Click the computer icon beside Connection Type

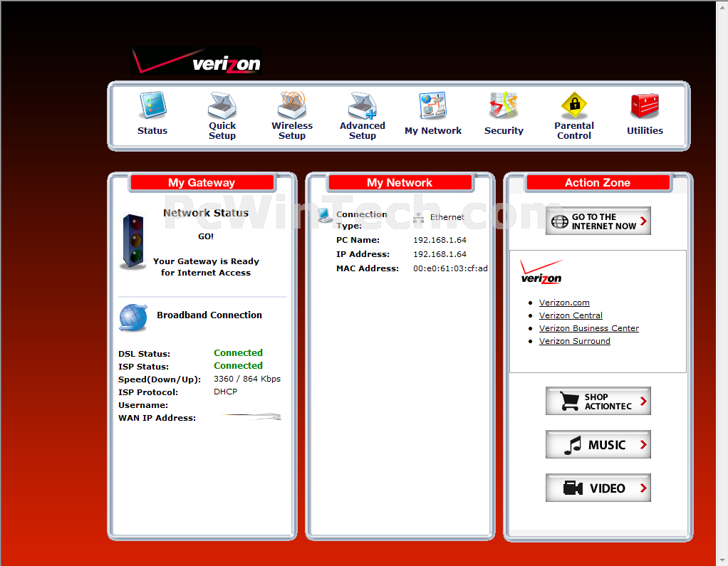(x=325, y=215)
